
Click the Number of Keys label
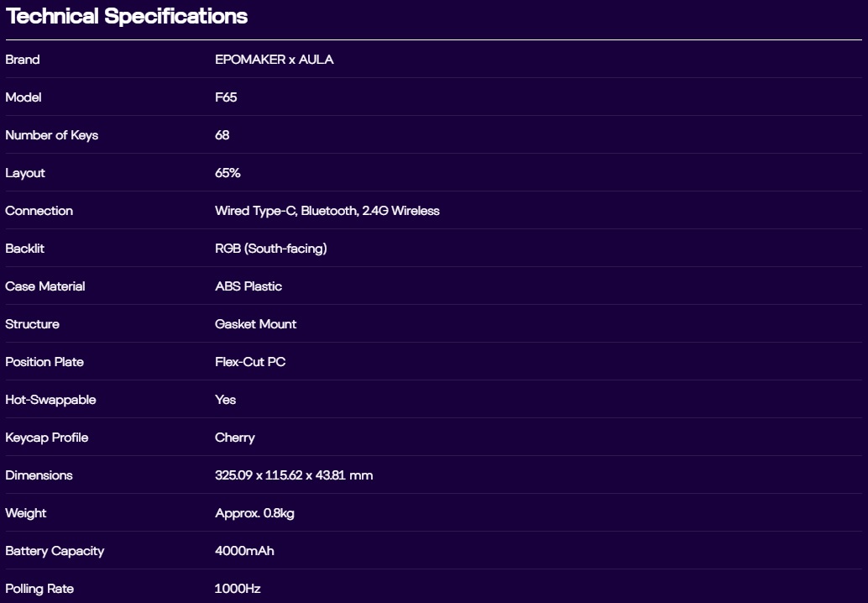(x=51, y=135)
